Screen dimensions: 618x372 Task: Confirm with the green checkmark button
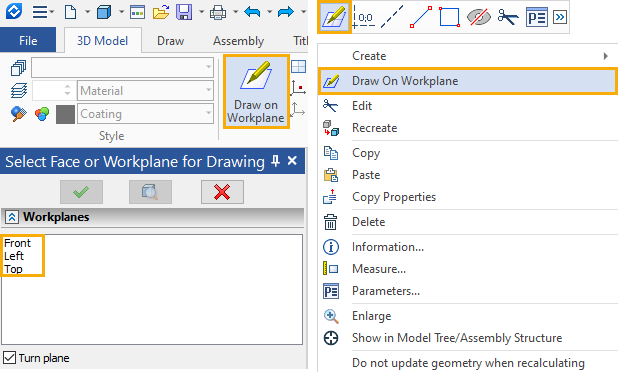81,192
